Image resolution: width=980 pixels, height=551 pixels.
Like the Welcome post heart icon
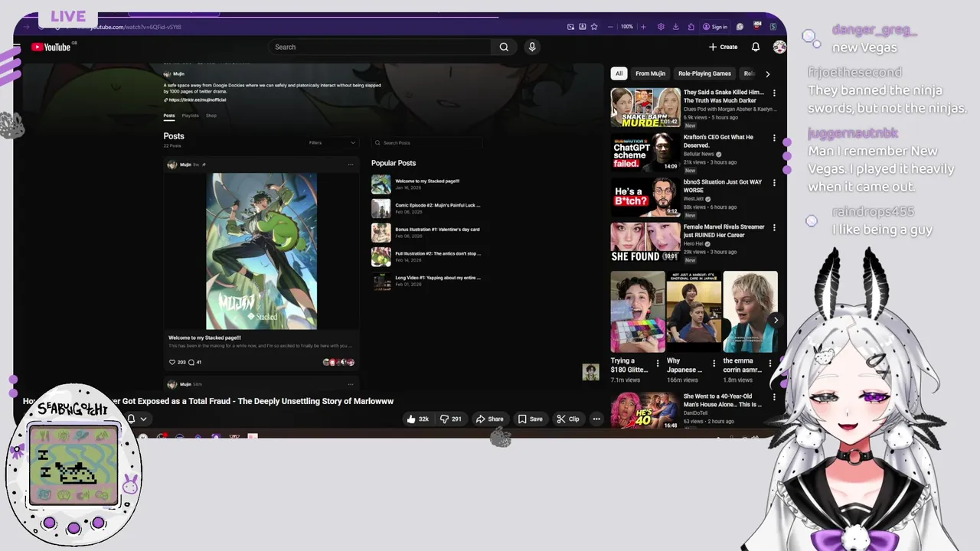pos(172,362)
